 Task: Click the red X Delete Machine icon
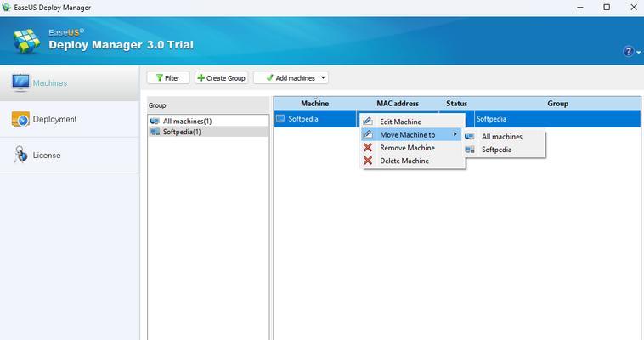click(x=368, y=161)
